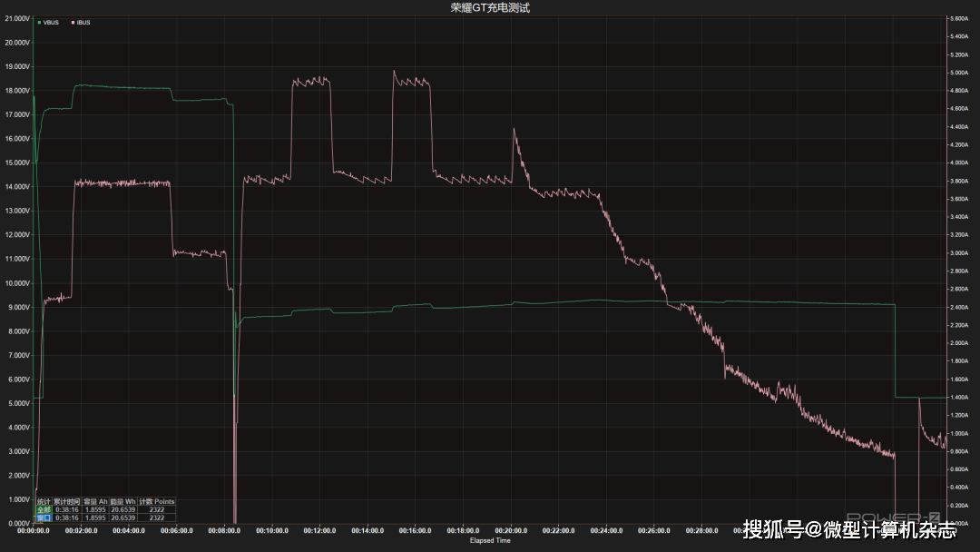Click 2322 points count in the 全部 row
Image resolution: width=980 pixels, height=552 pixels.
pyautogui.click(x=156, y=510)
